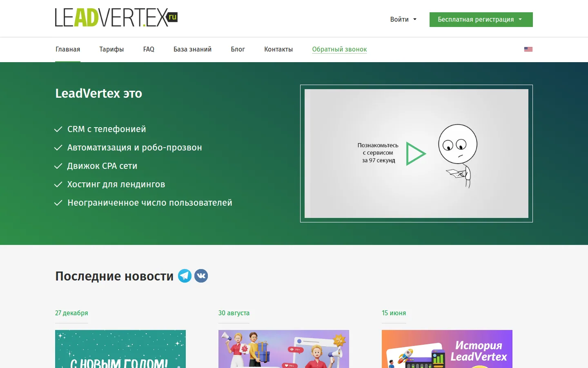Open the VK social network icon

tap(201, 276)
